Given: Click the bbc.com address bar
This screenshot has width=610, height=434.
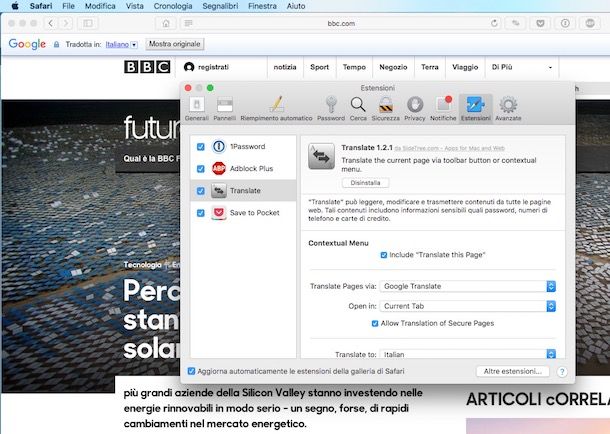Looking at the screenshot, I should (341, 23).
